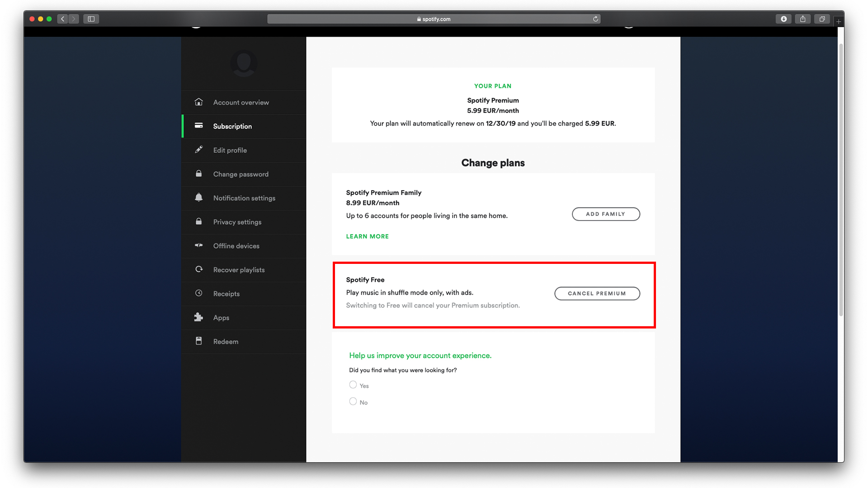
Task: Click the Subscription card icon
Action: tap(198, 126)
